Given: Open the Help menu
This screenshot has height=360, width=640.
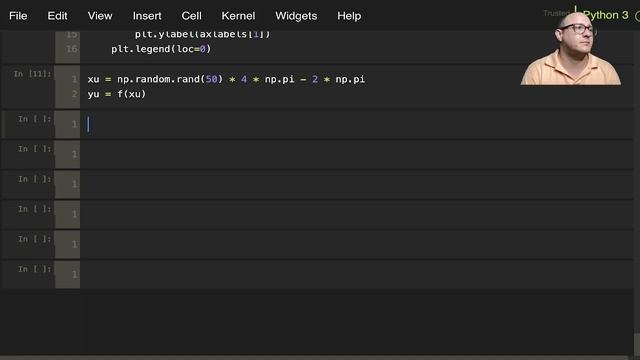Looking at the screenshot, I should point(349,16).
